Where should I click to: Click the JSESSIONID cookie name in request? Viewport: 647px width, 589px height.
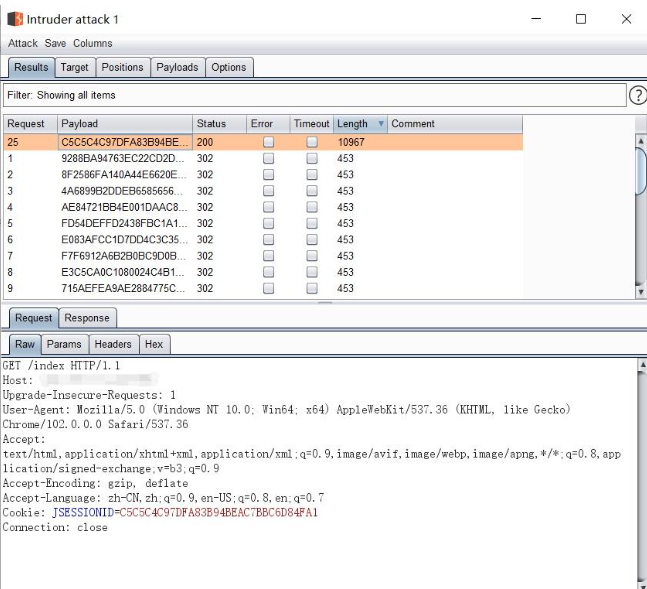pyautogui.click(x=83, y=513)
